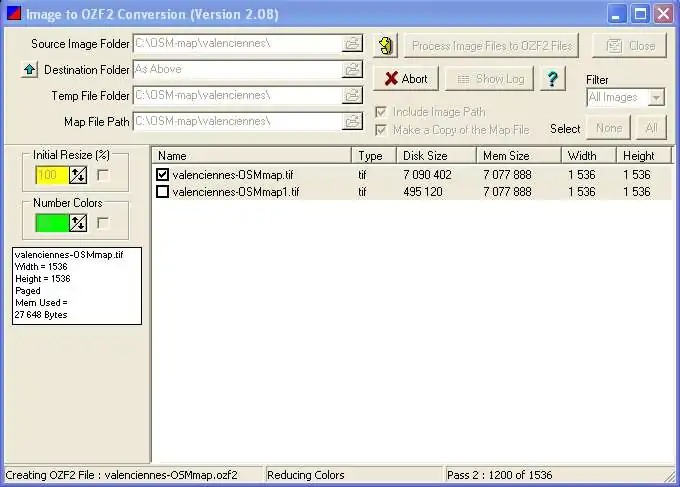The height and width of the screenshot is (487, 680).
Task: Sort files by the Disk Size column
Action: pyautogui.click(x=436, y=156)
